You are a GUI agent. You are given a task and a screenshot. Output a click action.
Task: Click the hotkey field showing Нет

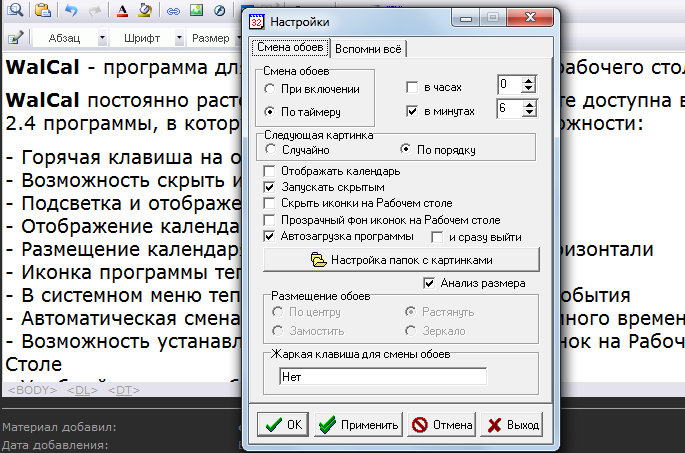(383, 377)
